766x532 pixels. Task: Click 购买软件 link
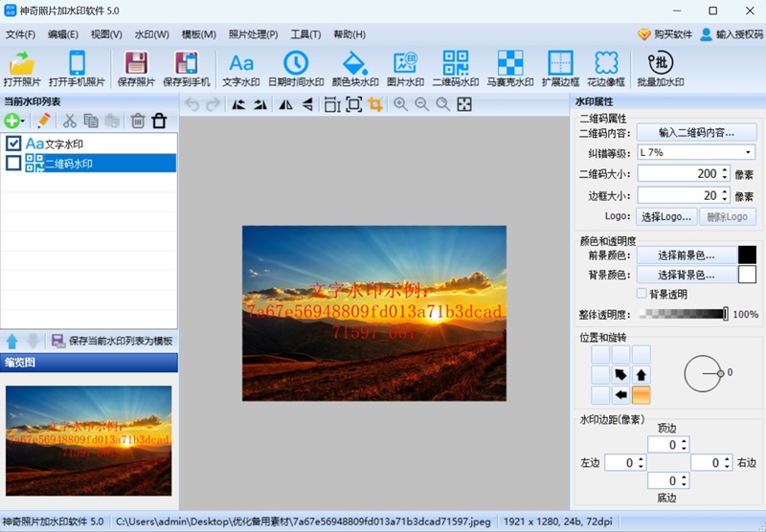click(x=665, y=34)
